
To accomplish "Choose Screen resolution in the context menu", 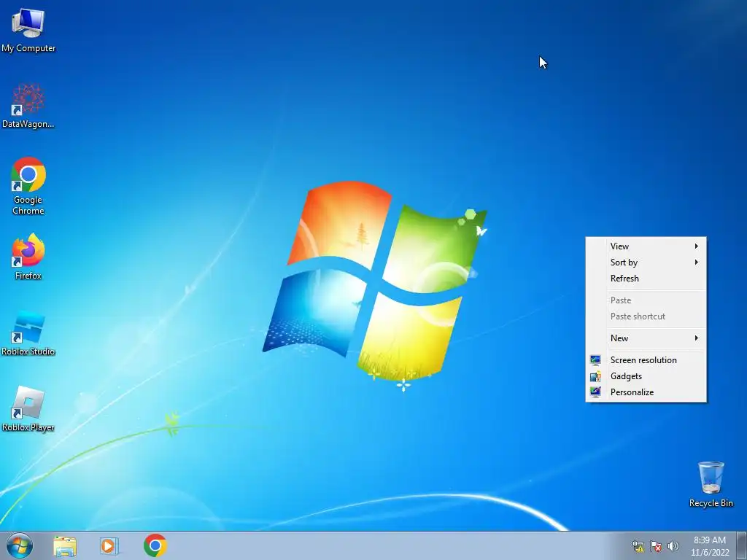I will pyautogui.click(x=646, y=360).
